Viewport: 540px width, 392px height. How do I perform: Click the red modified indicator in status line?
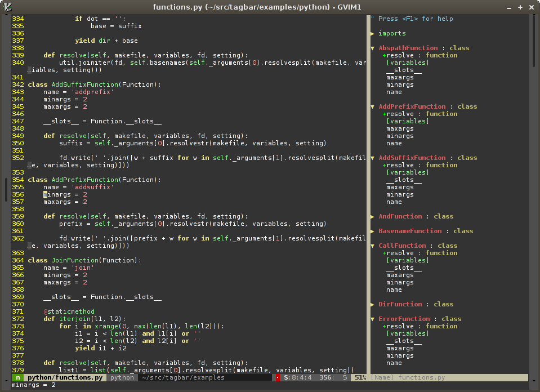click(x=278, y=377)
